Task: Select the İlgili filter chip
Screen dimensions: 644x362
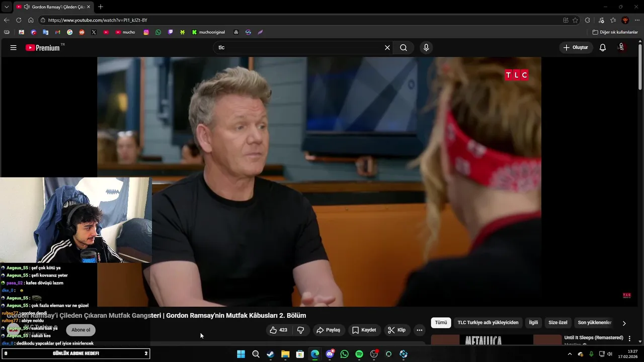Action: point(533,323)
